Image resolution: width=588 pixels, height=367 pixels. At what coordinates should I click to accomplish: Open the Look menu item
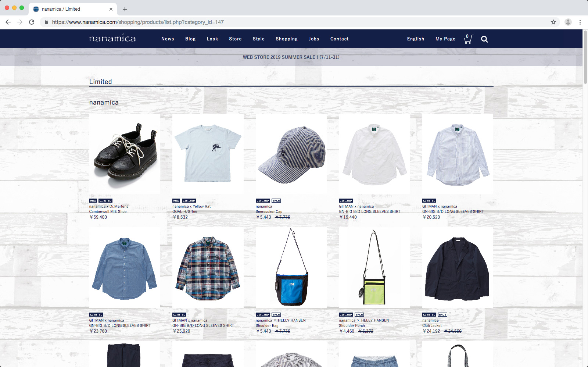212,39
